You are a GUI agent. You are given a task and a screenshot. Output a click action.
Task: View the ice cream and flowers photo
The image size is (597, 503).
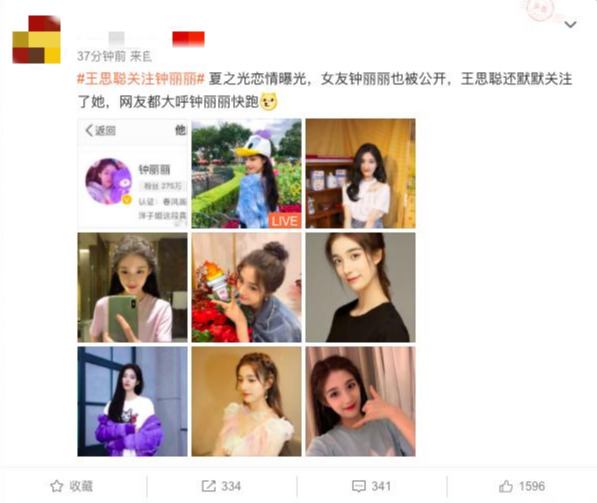pos(246,287)
